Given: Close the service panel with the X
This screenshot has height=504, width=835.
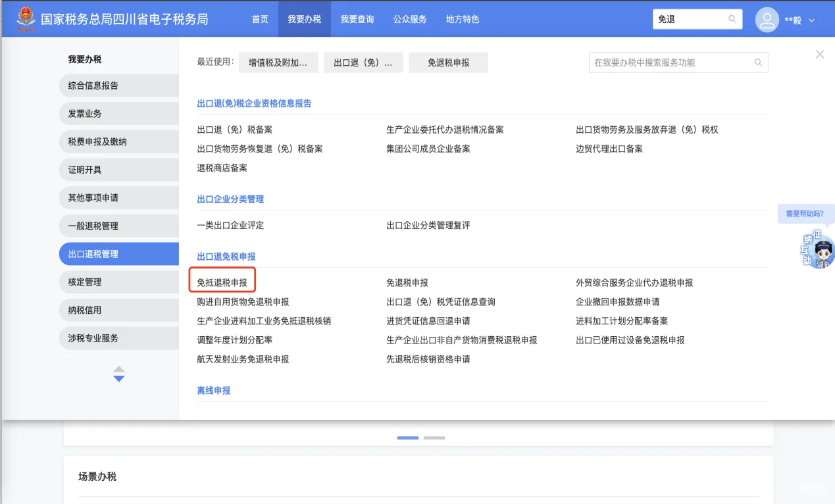Looking at the screenshot, I should coord(819,54).
